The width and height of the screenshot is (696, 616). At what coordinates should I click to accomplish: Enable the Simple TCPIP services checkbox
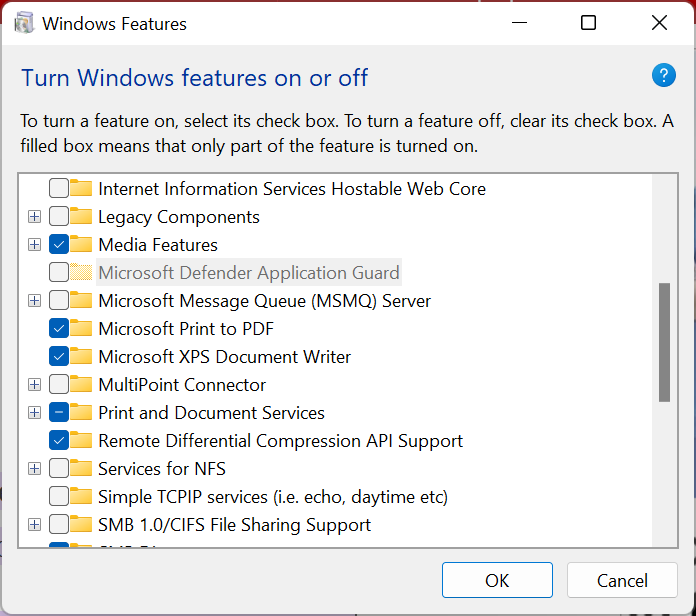59,496
